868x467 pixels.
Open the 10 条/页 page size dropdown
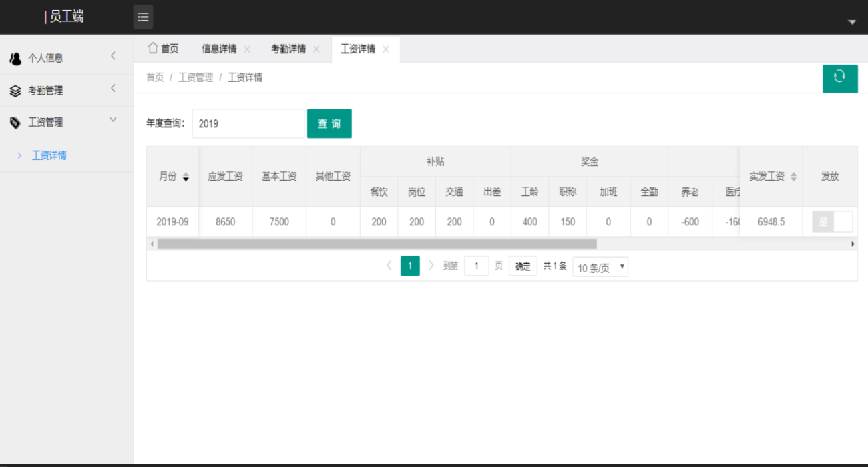click(x=600, y=266)
